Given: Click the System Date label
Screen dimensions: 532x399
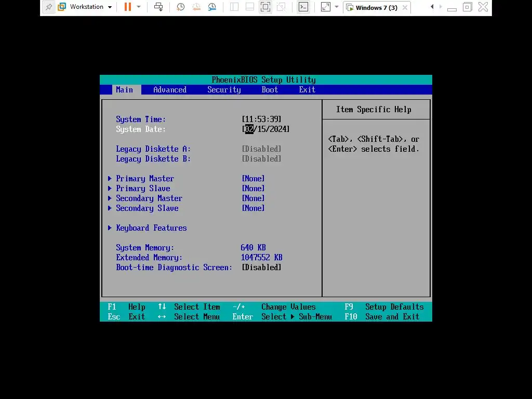Looking at the screenshot, I should pos(141,129).
